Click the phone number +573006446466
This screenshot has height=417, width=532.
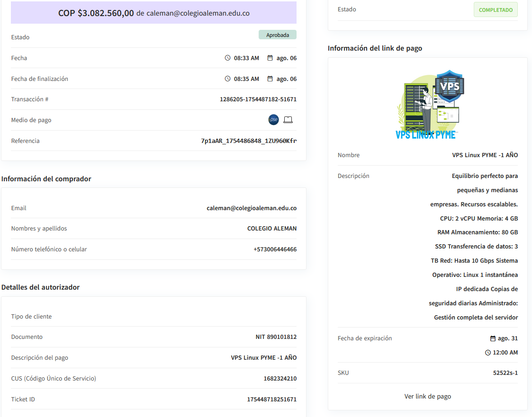(x=275, y=249)
